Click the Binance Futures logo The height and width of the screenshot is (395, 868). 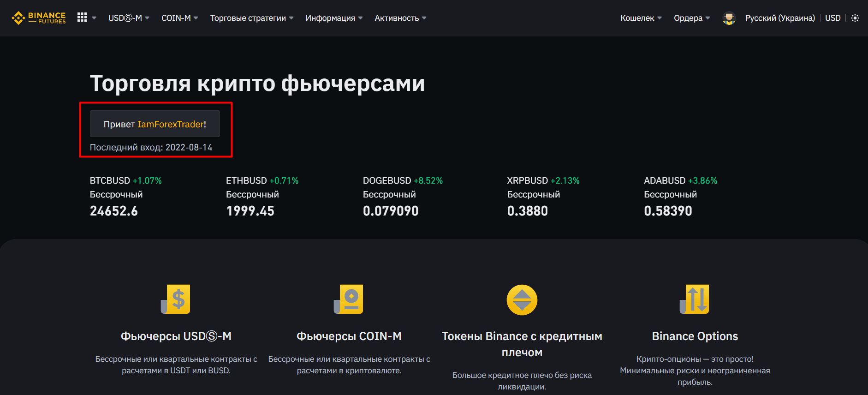(x=39, y=18)
